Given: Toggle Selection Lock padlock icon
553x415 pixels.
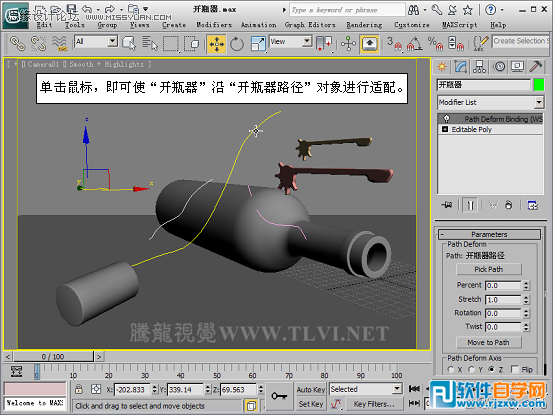Looking at the screenshot, I should (79, 389).
